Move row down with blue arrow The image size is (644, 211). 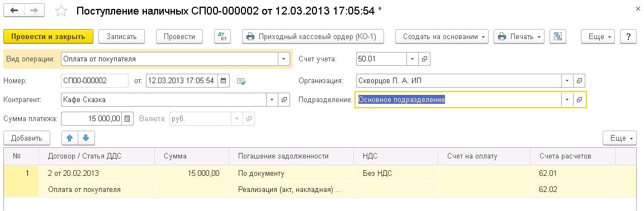86,138
